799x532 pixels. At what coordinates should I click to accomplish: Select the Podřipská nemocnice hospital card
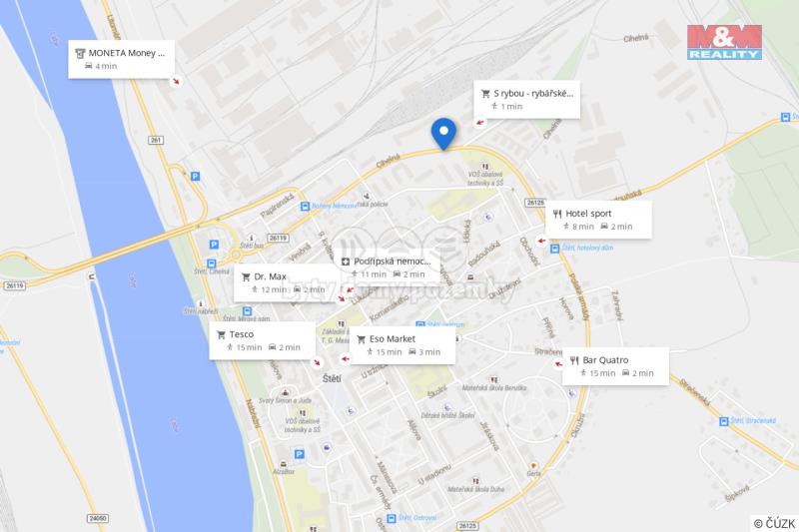(390, 267)
